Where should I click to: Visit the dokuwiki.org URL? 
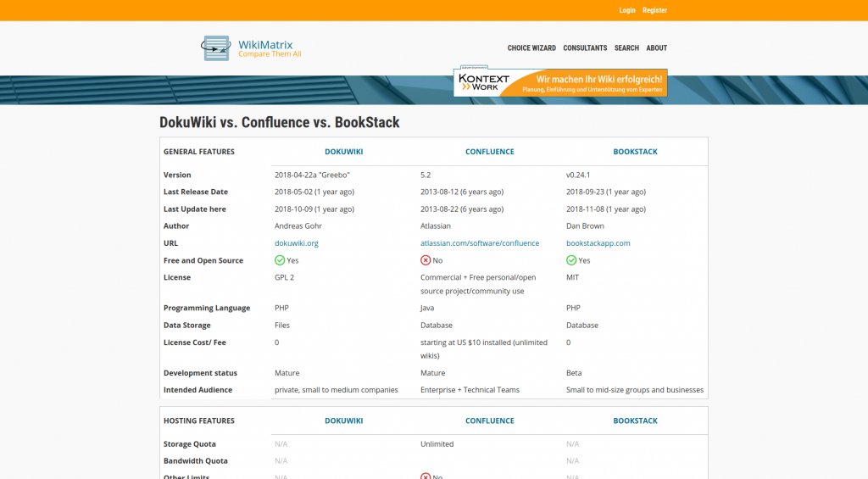tap(296, 243)
